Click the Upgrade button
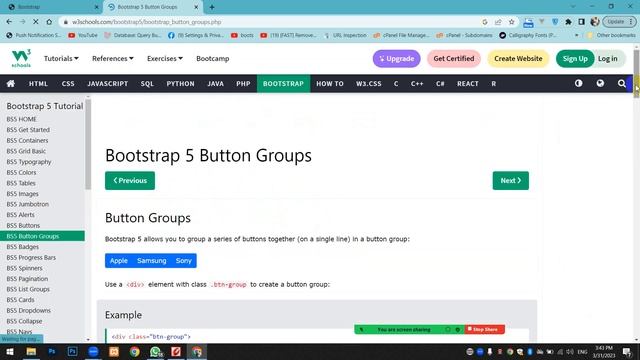 [x=396, y=58]
